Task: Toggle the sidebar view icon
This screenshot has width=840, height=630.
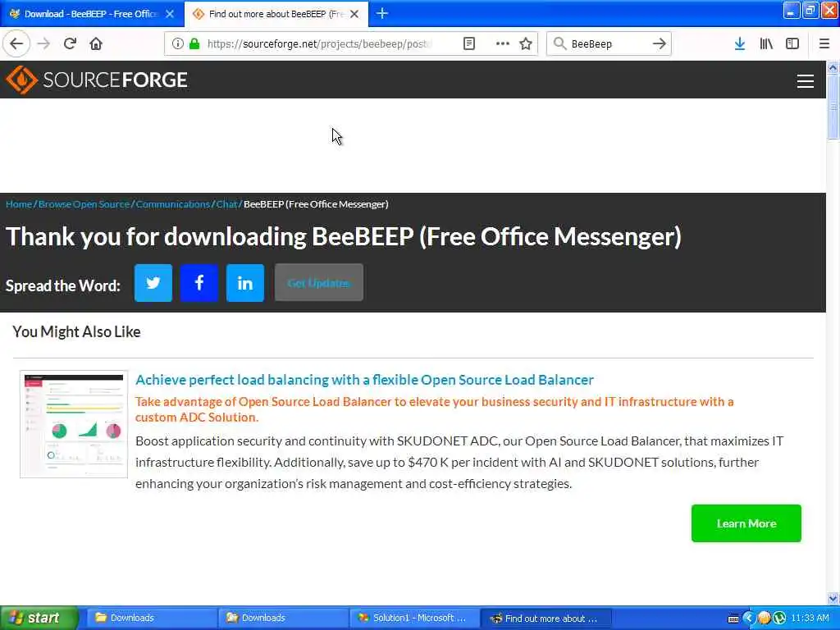Action: [x=792, y=43]
